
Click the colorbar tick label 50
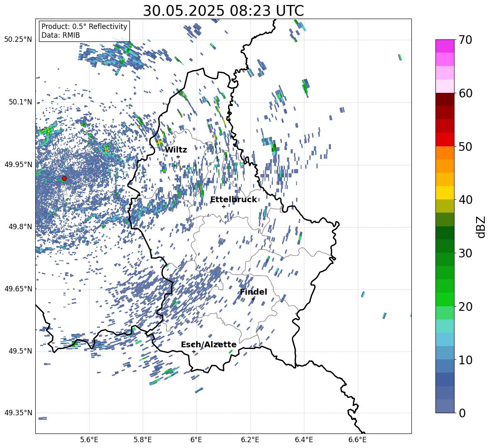466,147
